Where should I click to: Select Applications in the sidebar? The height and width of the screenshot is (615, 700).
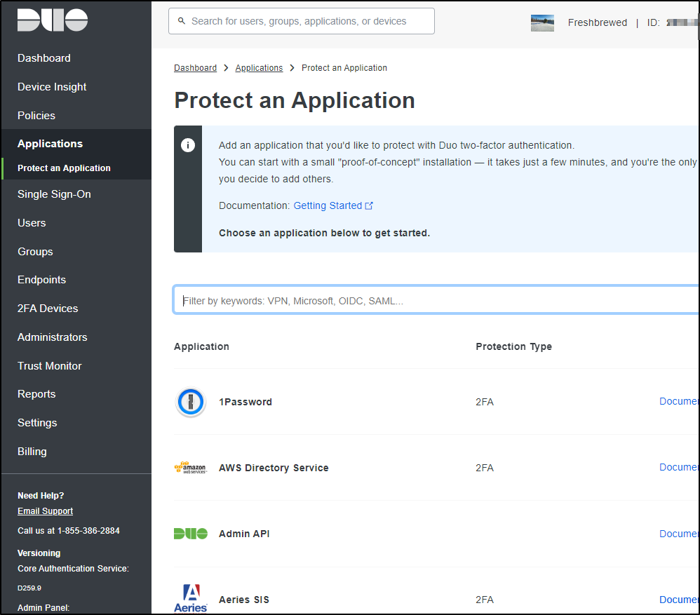click(50, 144)
